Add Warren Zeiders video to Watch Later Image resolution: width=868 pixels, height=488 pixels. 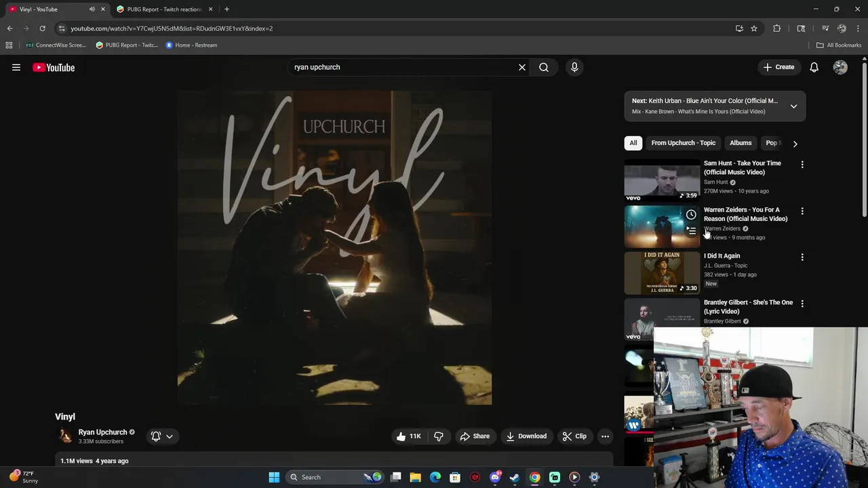pyautogui.click(x=691, y=215)
